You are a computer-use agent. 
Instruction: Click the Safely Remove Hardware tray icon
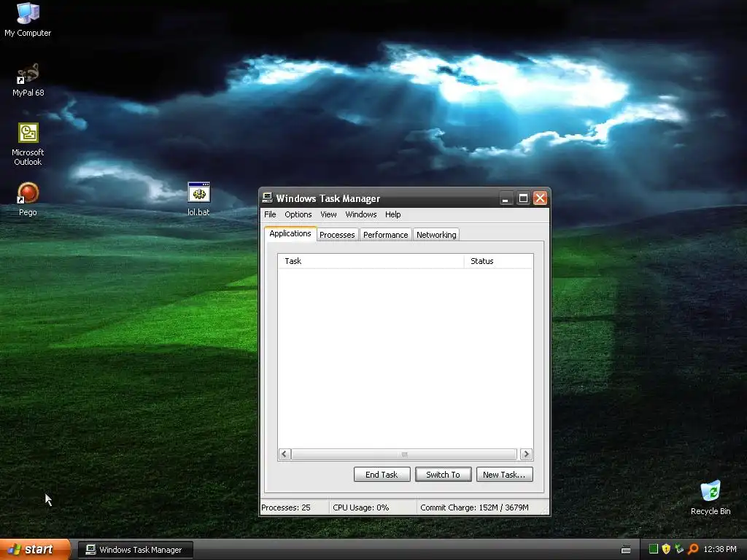[679, 549]
